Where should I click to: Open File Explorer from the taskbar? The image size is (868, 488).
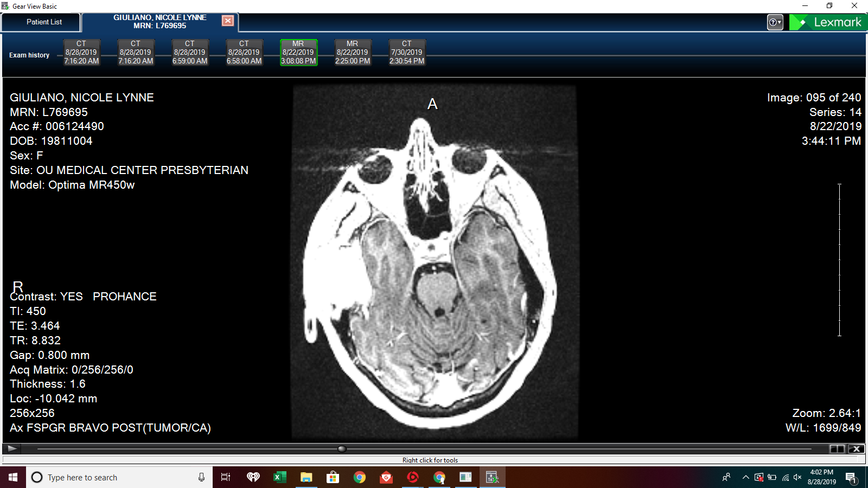click(x=306, y=477)
